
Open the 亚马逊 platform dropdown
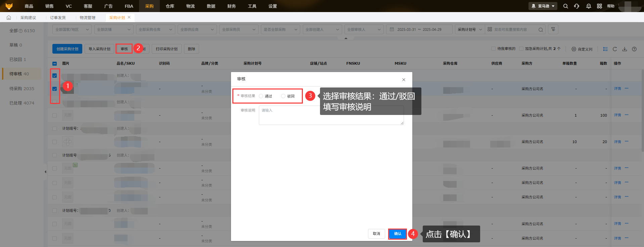tap(543, 6)
